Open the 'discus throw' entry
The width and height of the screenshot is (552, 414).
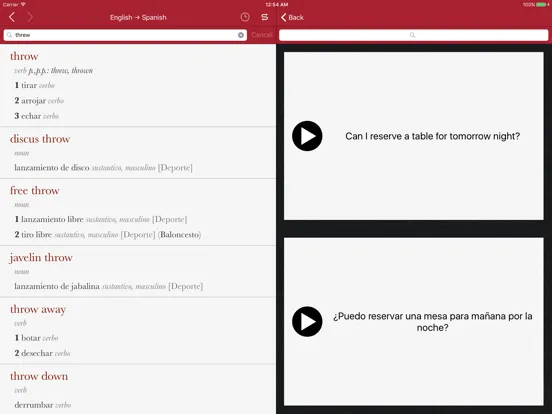tap(40, 139)
